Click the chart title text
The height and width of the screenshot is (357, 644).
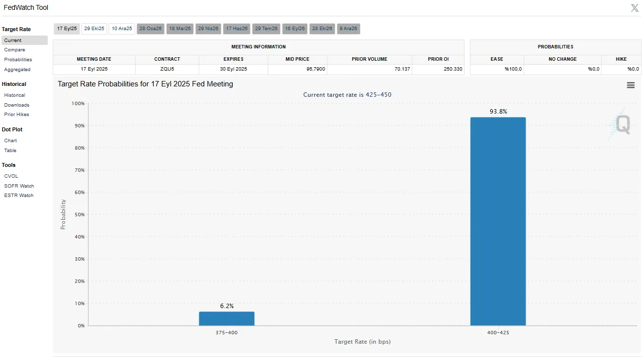(x=145, y=84)
